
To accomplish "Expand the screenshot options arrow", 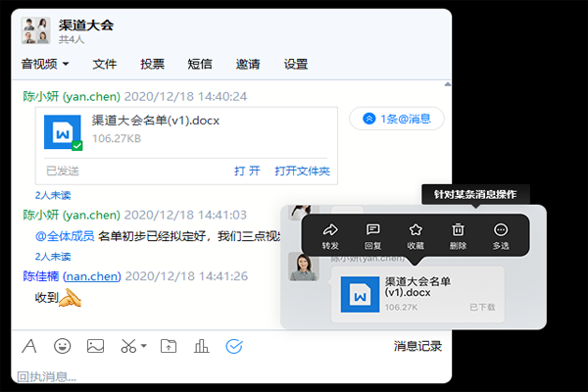I will point(144,346).
